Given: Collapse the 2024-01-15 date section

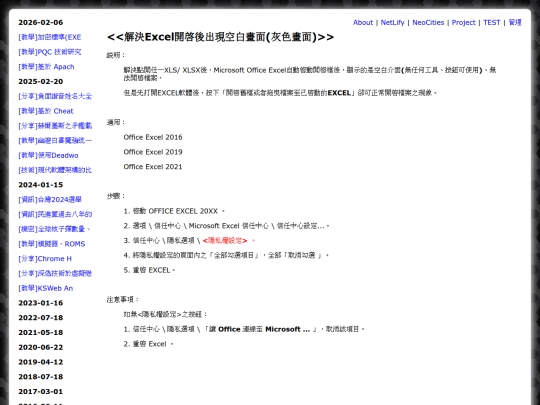Looking at the screenshot, I should (41, 185).
